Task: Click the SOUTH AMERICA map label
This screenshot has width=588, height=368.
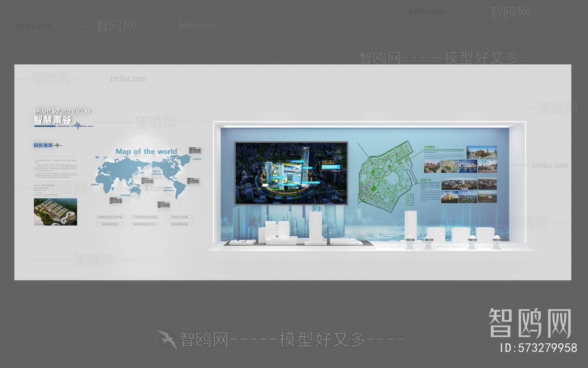Action: click(168, 189)
